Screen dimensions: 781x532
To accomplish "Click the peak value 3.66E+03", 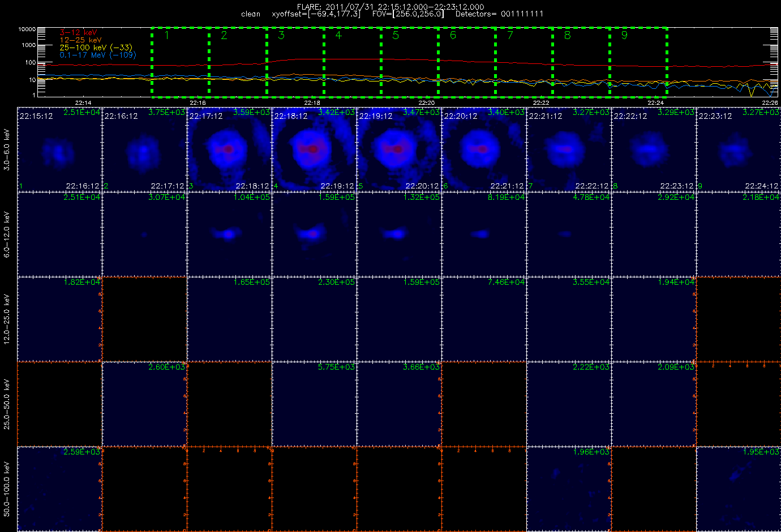I will (x=421, y=367).
